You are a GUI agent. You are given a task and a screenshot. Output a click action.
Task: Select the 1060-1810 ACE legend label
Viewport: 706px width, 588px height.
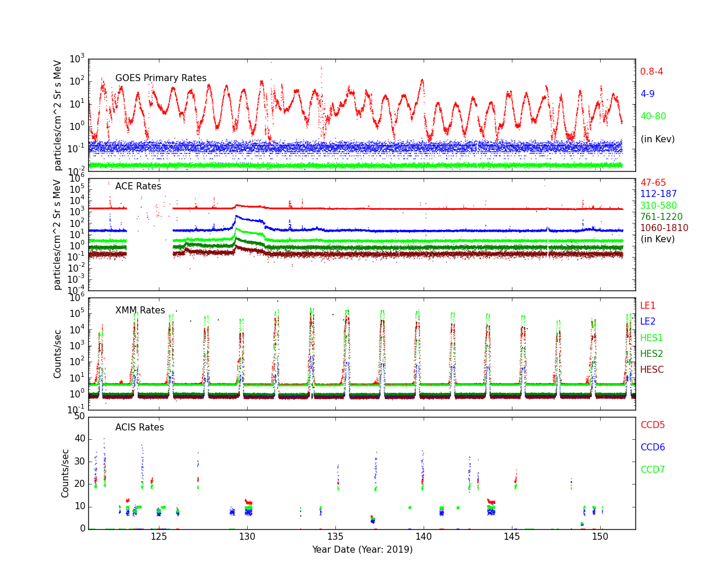click(x=664, y=228)
